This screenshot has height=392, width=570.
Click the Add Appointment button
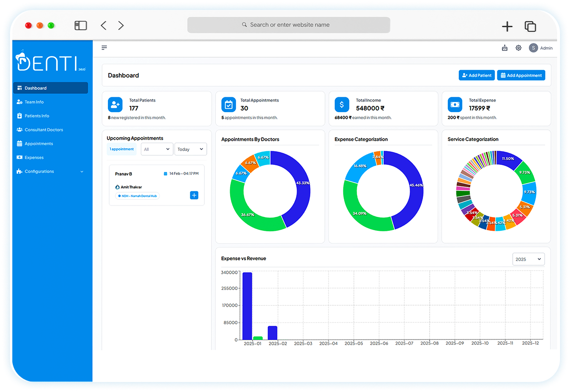[x=521, y=75]
